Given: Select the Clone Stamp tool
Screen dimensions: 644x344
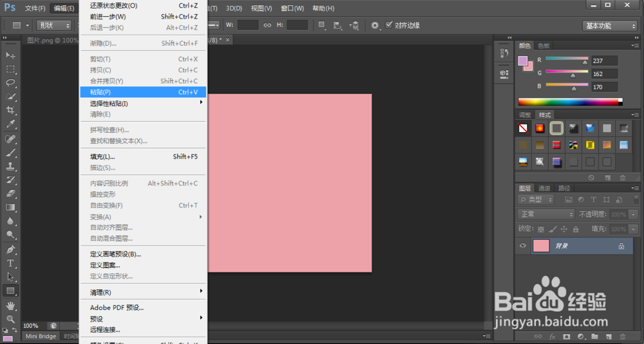Looking at the screenshot, I should click(x=10, y=166).
